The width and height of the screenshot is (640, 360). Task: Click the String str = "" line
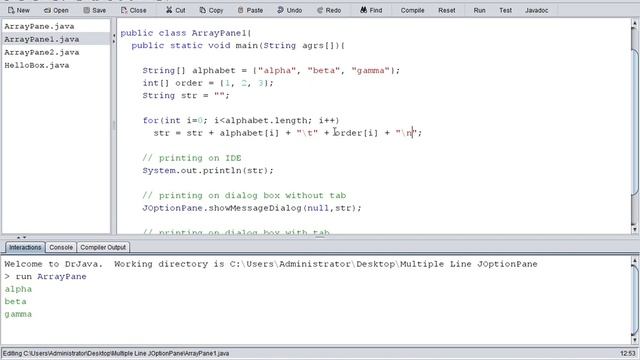(186, 96)
